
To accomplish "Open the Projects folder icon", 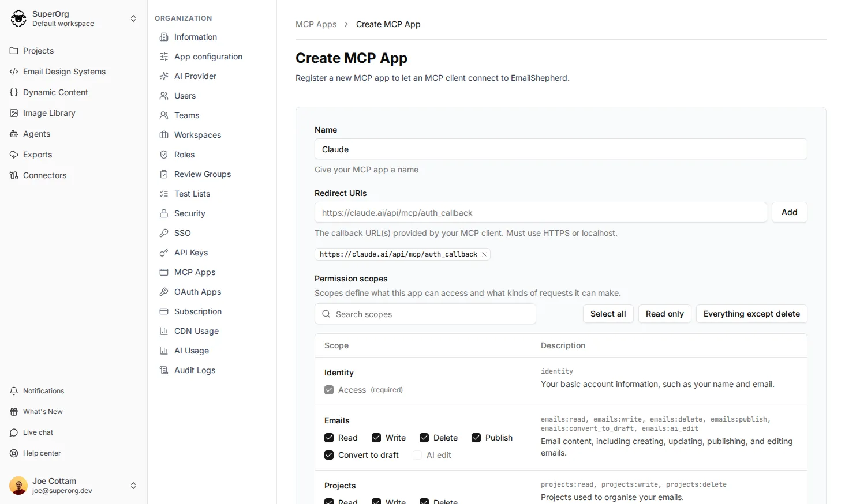I will (14, 51).
